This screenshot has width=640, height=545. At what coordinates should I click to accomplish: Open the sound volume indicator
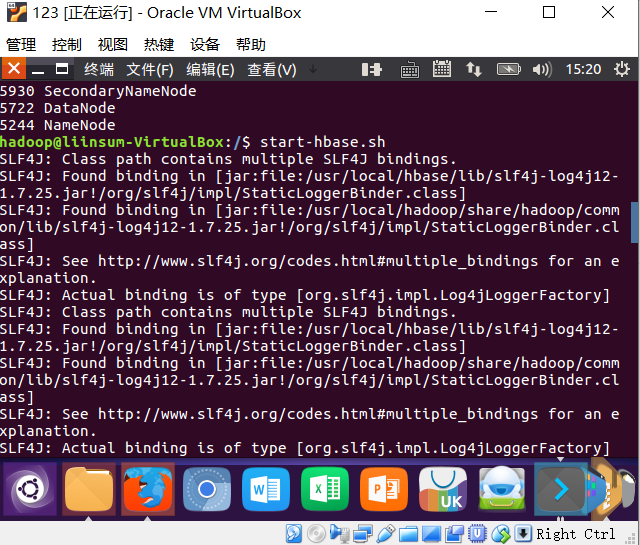point(542,69)
